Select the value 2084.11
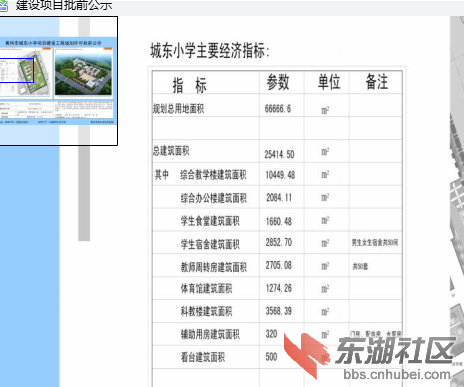The width and height of the screenshot is (464, 387). point(279,198)
